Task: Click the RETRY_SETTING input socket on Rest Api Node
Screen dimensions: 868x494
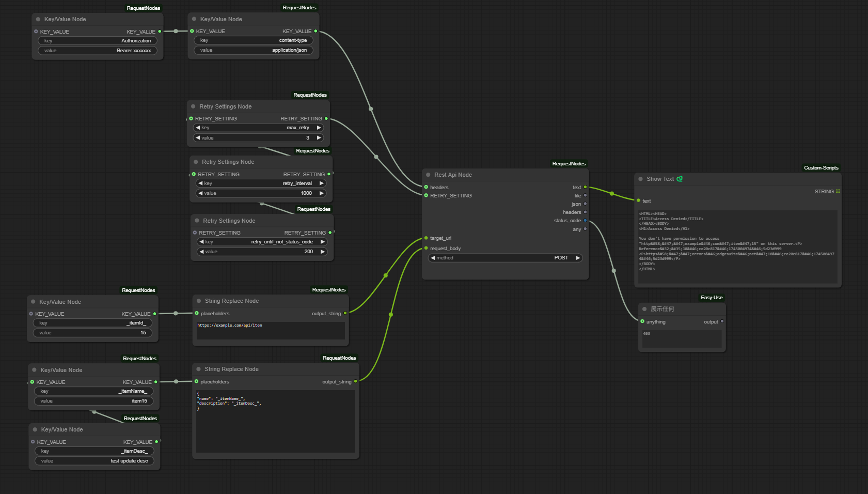Action: [x=426, y=195]
